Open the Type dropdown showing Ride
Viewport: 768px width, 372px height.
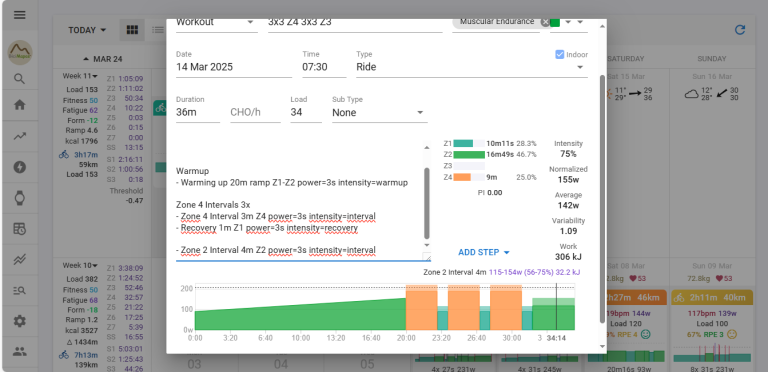472,67
